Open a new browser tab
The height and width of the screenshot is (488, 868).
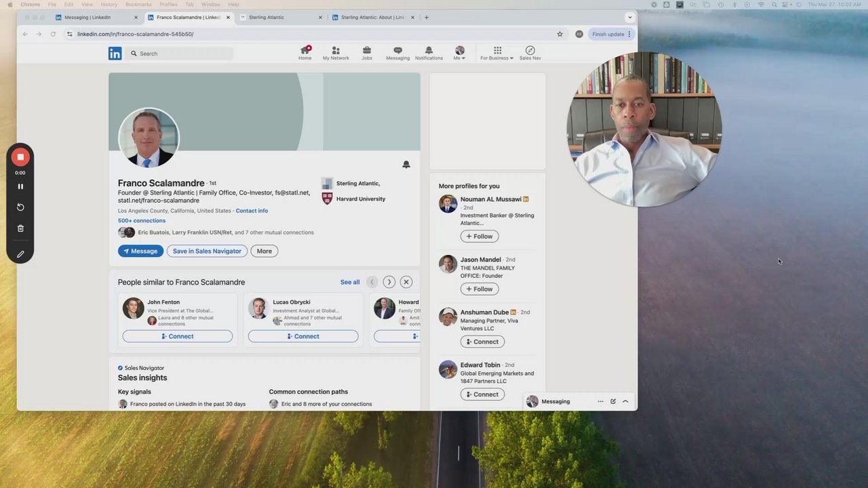click(427, 18)
